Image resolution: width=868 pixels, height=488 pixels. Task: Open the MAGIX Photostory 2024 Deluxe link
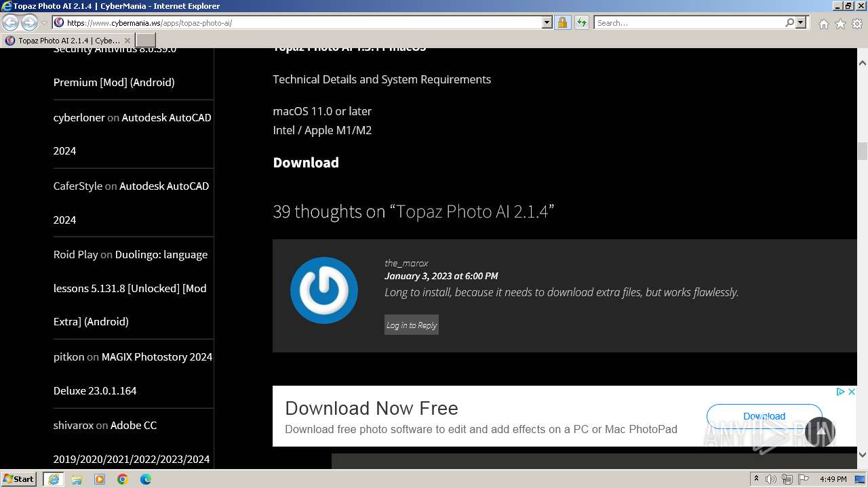point(133,373)
